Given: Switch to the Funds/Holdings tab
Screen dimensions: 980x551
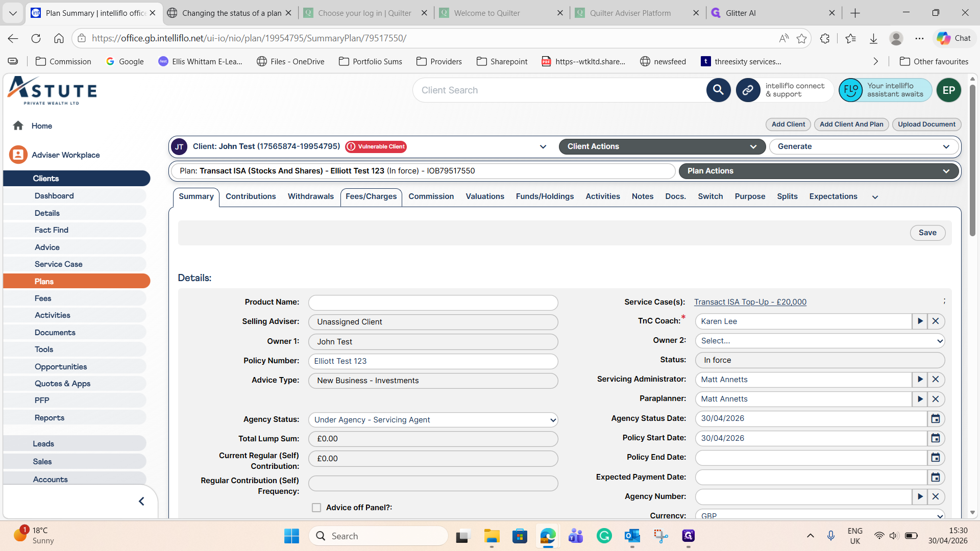Looking at the screenshot, I should click(545, 196).
